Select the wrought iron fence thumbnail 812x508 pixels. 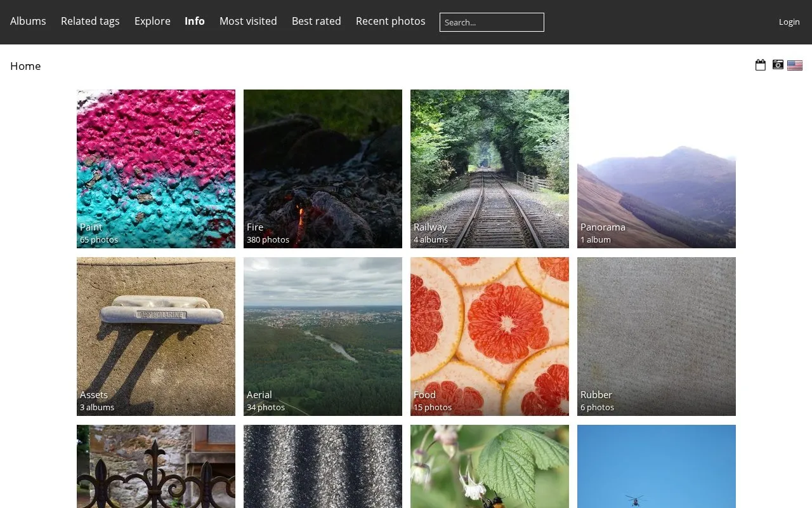click(156, 466)
